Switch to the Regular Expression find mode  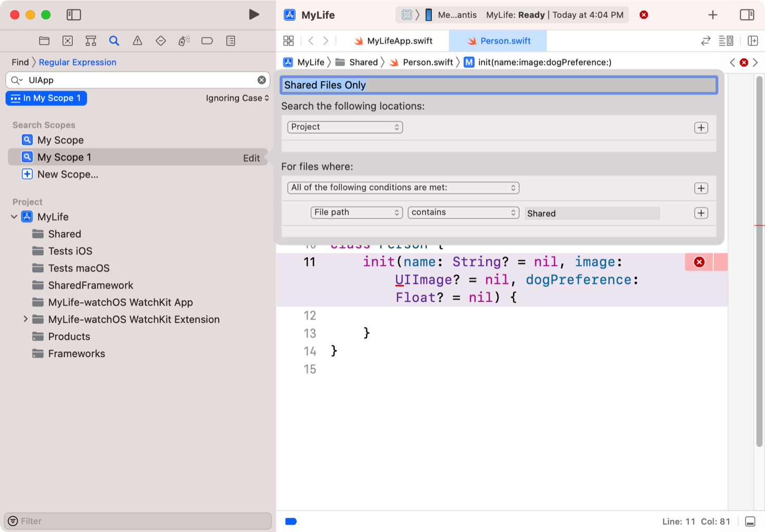coord(77,62)
